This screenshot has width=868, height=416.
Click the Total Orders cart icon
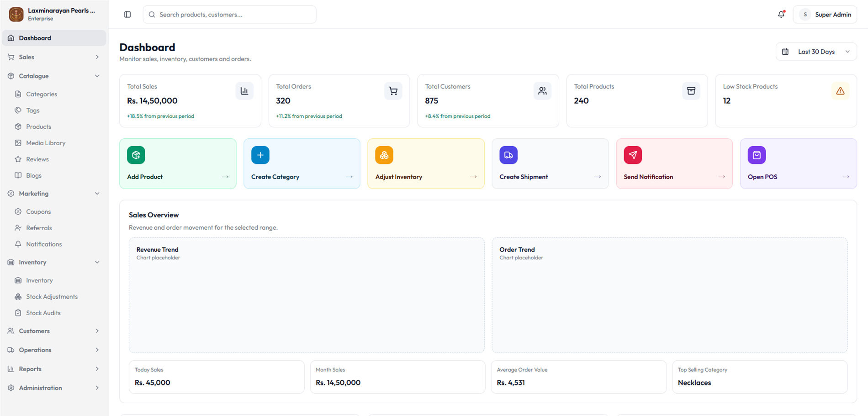393,91
